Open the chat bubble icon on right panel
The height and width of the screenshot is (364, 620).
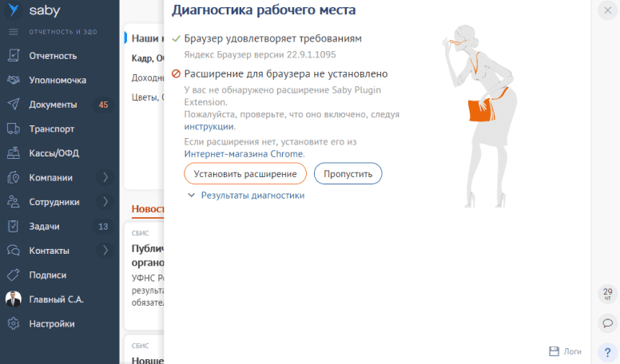[608, 323]
